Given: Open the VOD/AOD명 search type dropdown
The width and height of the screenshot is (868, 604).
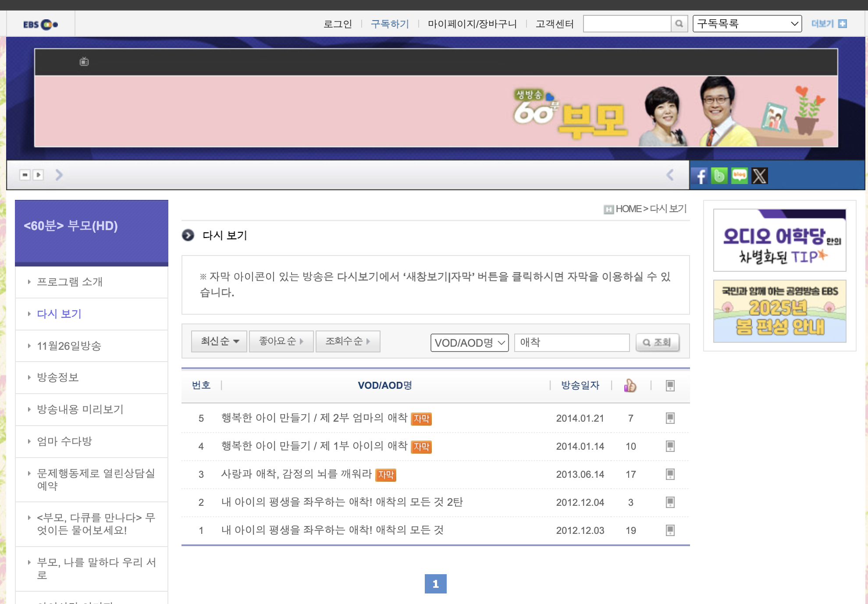Looking at the screenshot, I should click(x=469, y=343).
